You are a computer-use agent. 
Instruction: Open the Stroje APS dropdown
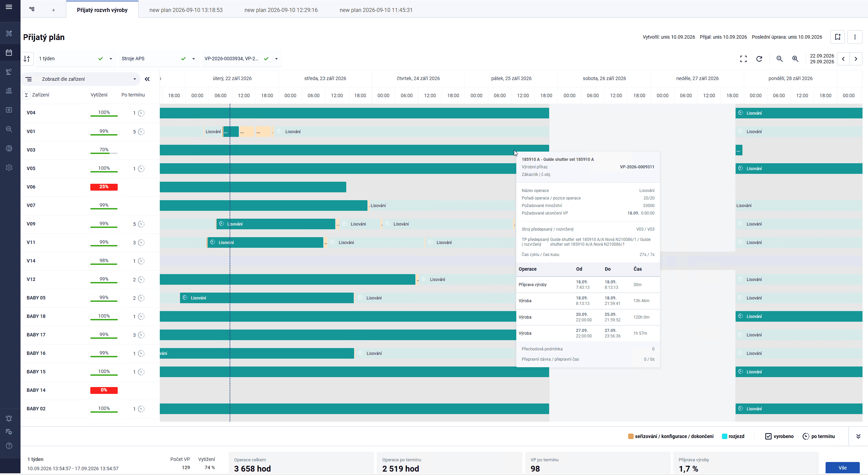158,59
